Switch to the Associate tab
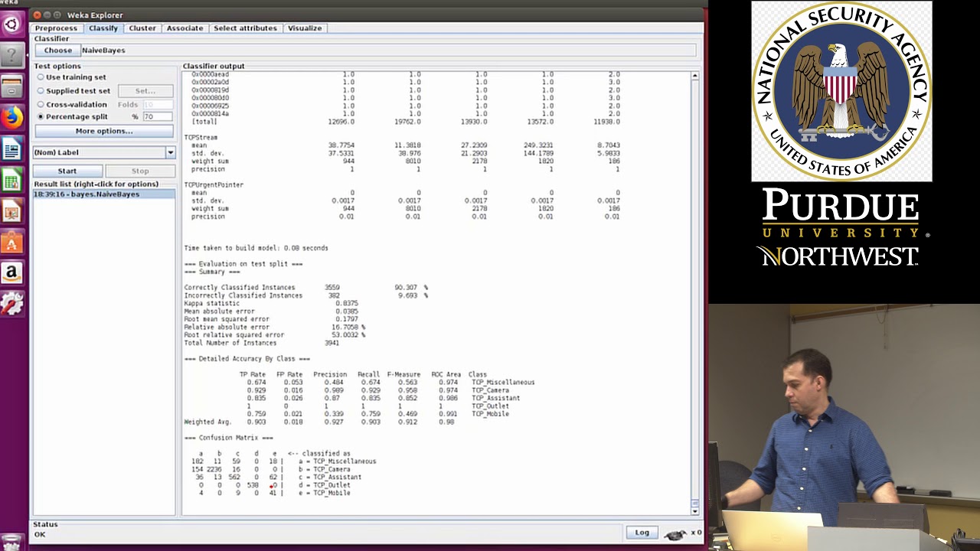The width and height of the screenshot is (980, 551). point(185,28)
